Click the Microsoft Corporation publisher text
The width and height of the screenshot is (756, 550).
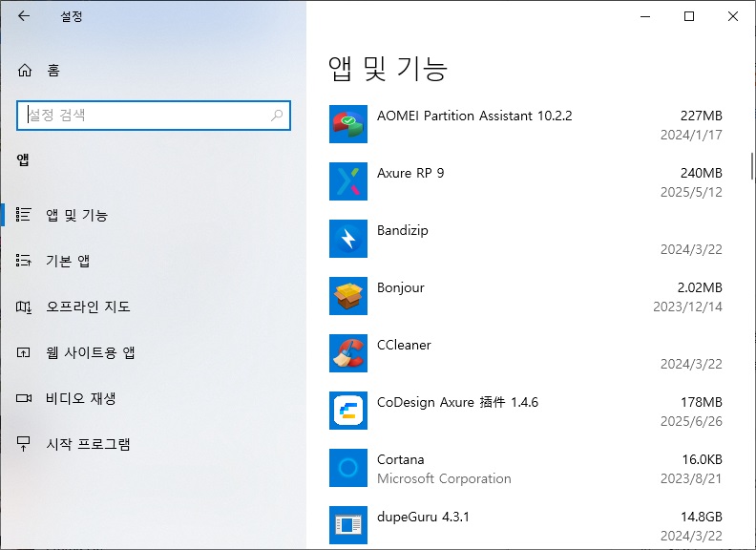click(444, 478)
